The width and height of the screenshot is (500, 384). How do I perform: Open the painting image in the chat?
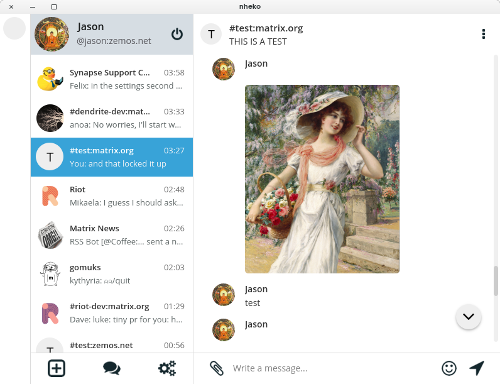pyautogui.click(x=322, y=179)
